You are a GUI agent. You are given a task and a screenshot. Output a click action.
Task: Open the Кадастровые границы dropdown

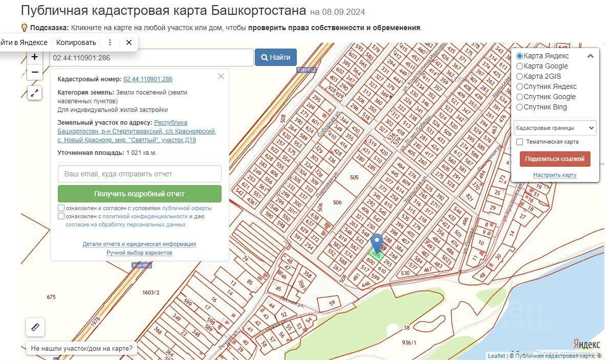pos(555,128)
